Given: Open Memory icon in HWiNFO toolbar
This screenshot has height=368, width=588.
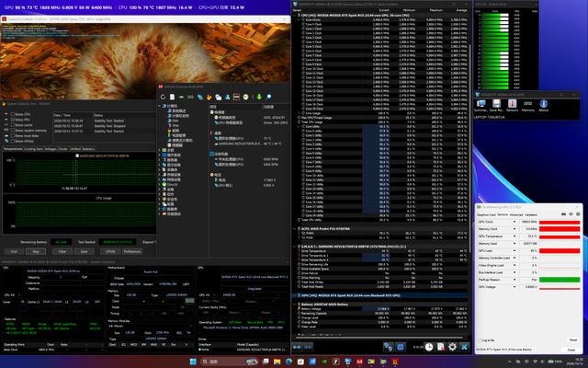Looking at the screenshot, I should pos(528,104).
